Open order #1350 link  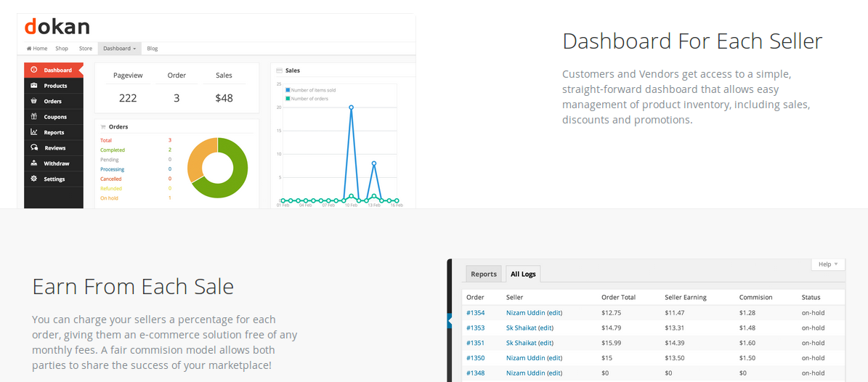coord(476,357)
